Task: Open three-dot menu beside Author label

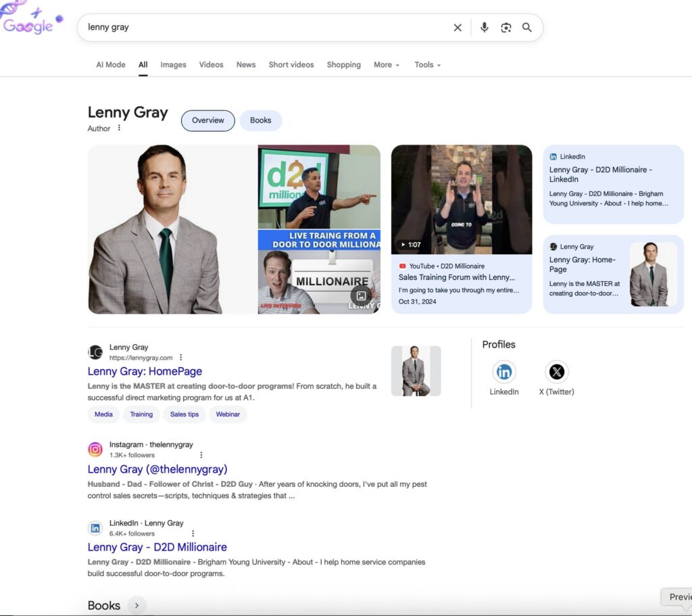Action: [x=120, y=128]
